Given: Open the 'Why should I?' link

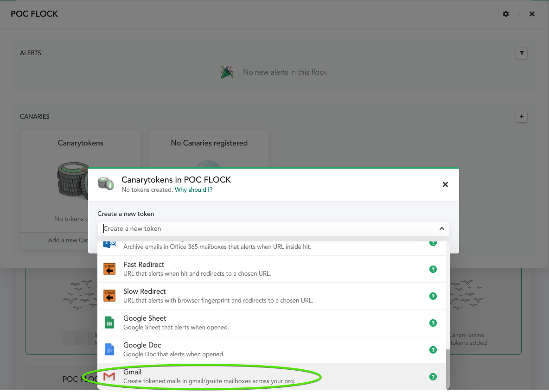Looking at the screenshot, I should [x=194, y=190].
